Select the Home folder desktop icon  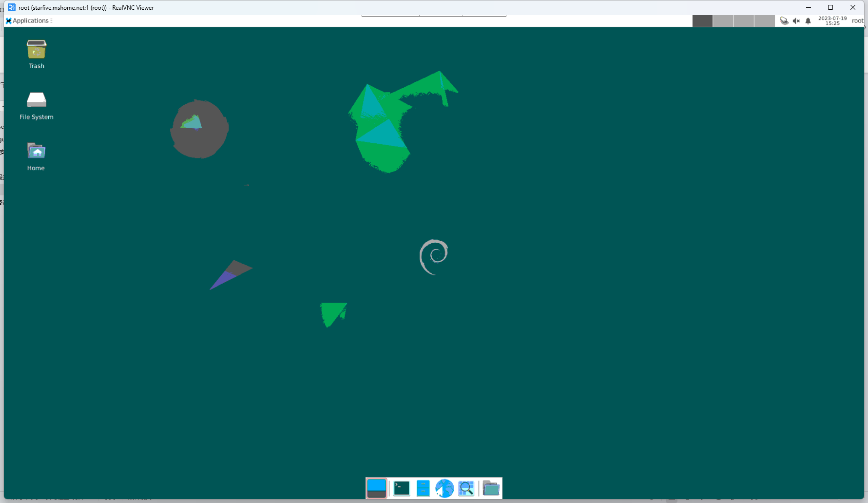click(36, 156)
